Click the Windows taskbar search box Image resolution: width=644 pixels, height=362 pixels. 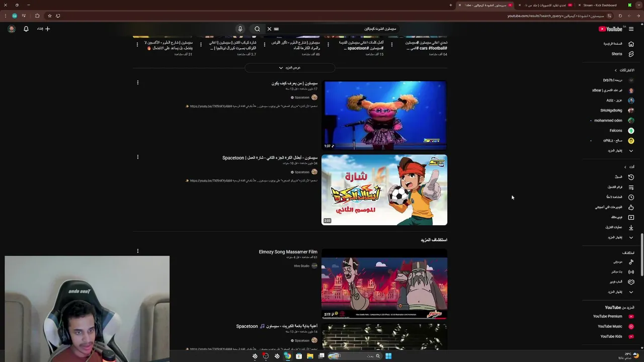(354, 356)
